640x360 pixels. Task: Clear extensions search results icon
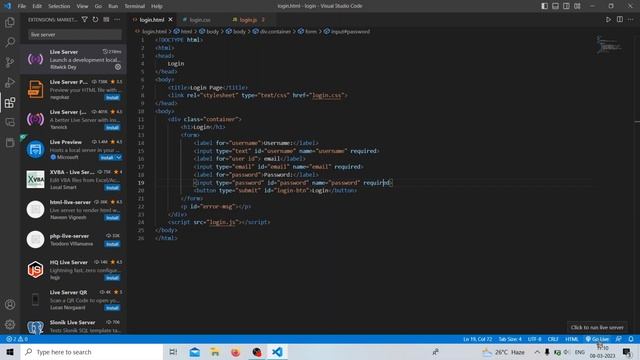pos(106,19)
